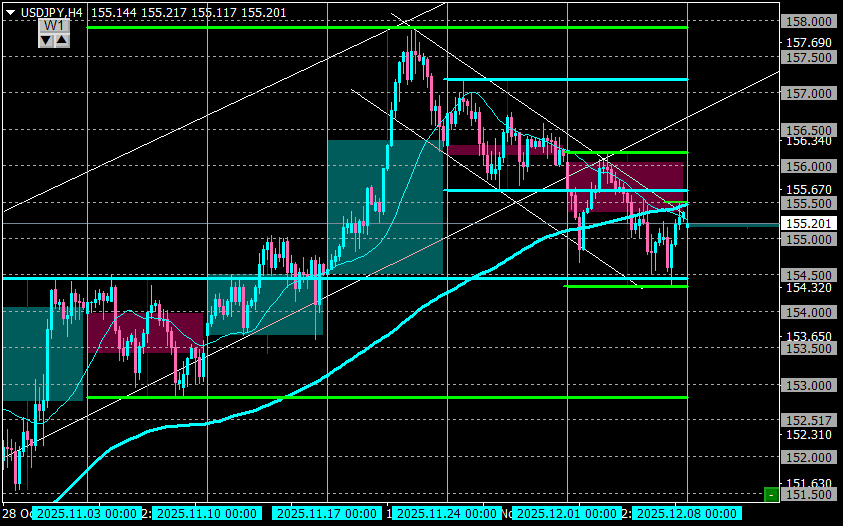Select the 152.000 price level label
The height and width of the screenshot is (526, 843).
(x=809, y=458)
